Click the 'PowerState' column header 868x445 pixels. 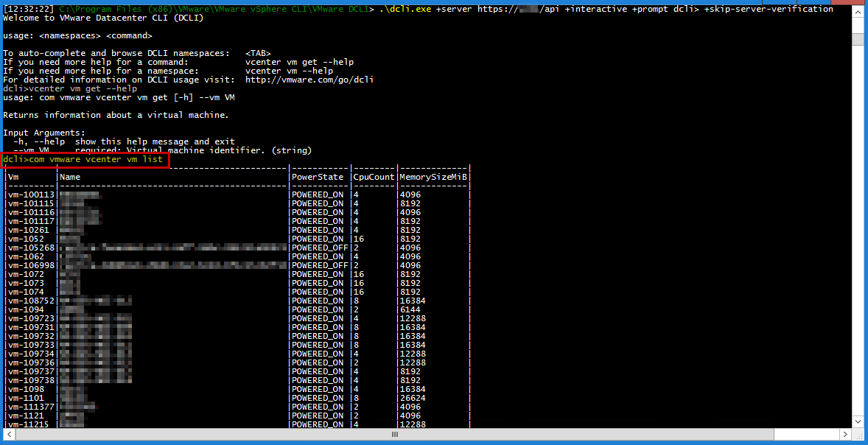[318, 177]
